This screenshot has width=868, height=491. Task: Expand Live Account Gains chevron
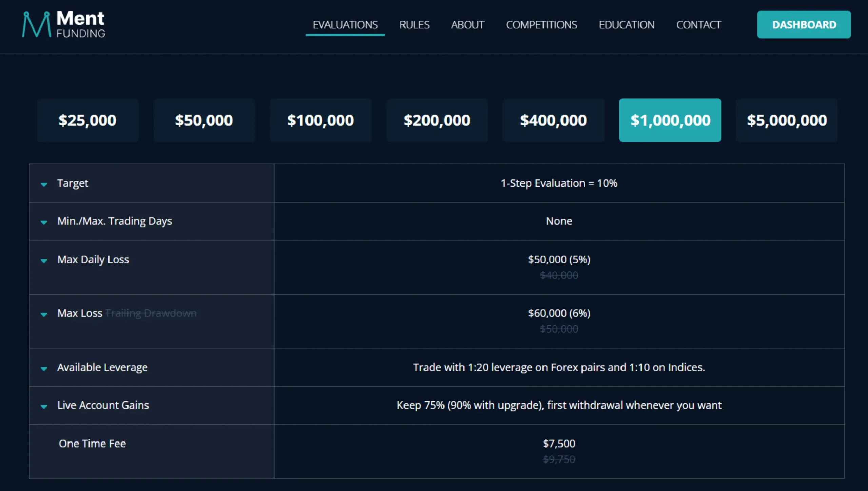pos(44,406)
